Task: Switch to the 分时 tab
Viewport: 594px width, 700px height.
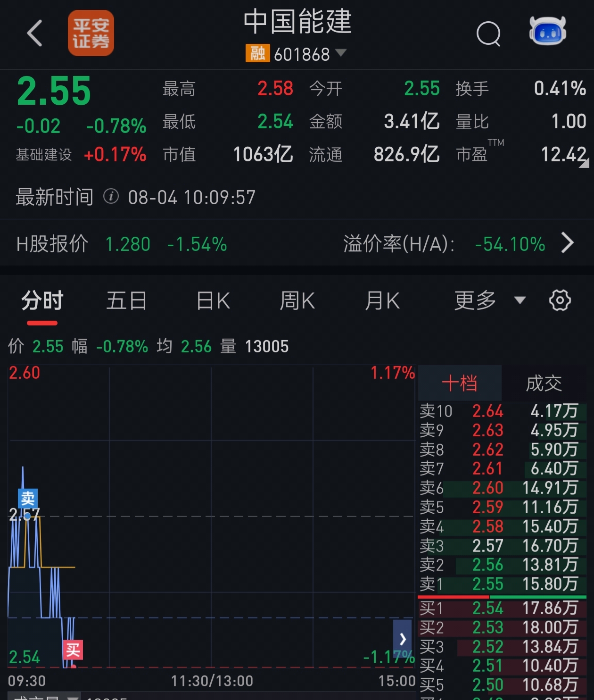Action: pyautogui.click(x=42, y=300)
